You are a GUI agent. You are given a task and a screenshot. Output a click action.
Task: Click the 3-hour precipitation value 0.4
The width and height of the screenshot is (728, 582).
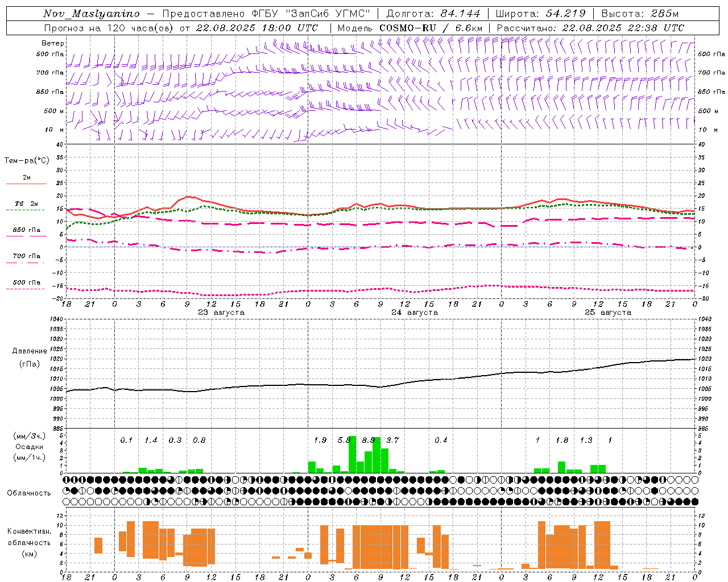click(x=441, y=440)
